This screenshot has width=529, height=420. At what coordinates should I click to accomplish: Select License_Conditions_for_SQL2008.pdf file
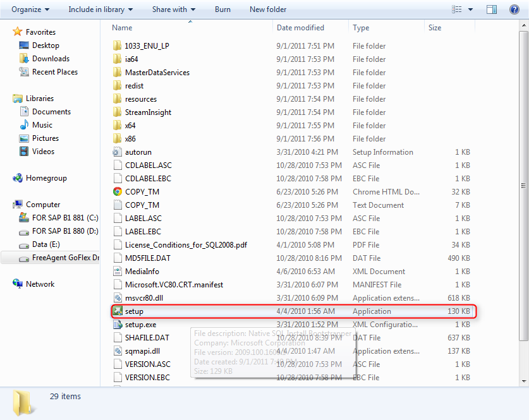tap(186, 244)
